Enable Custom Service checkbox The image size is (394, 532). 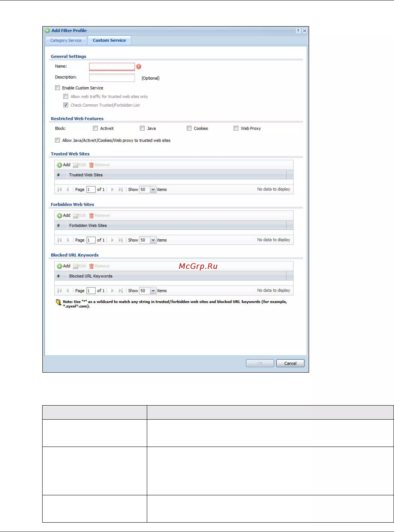[x=57, y=88]
